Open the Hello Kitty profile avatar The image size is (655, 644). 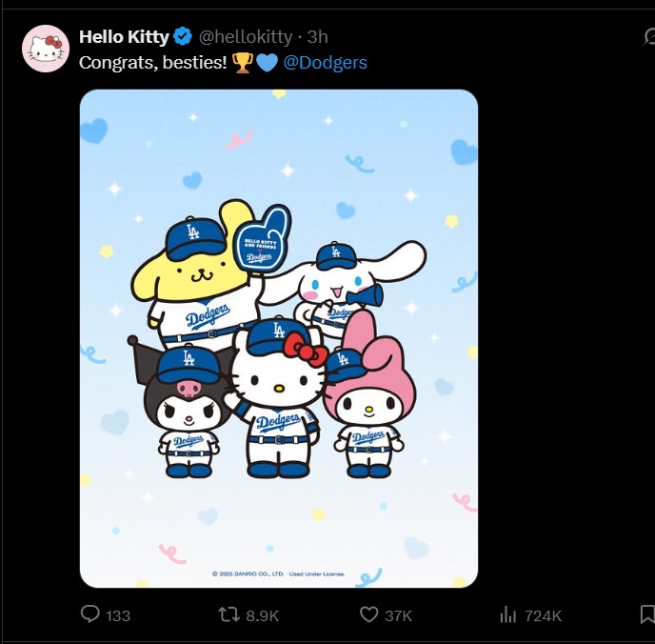(x=46, y=49)
